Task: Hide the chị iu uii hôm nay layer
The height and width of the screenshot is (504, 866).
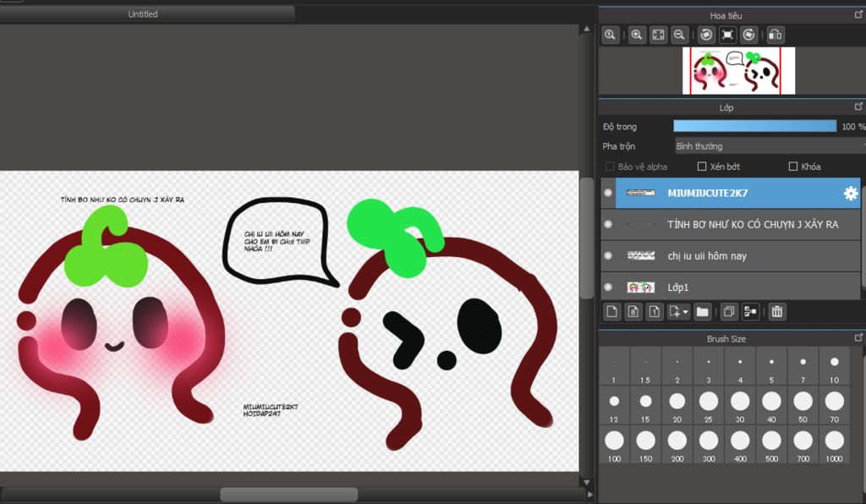Action: click(x=608, y=255)
